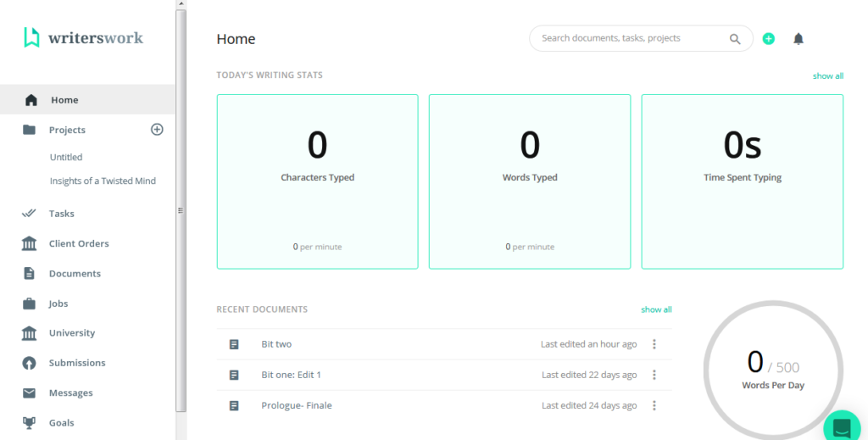868x440 pixels.
Task: Click the Time Spent Typing stat card
Action: [x=743, y=181]
